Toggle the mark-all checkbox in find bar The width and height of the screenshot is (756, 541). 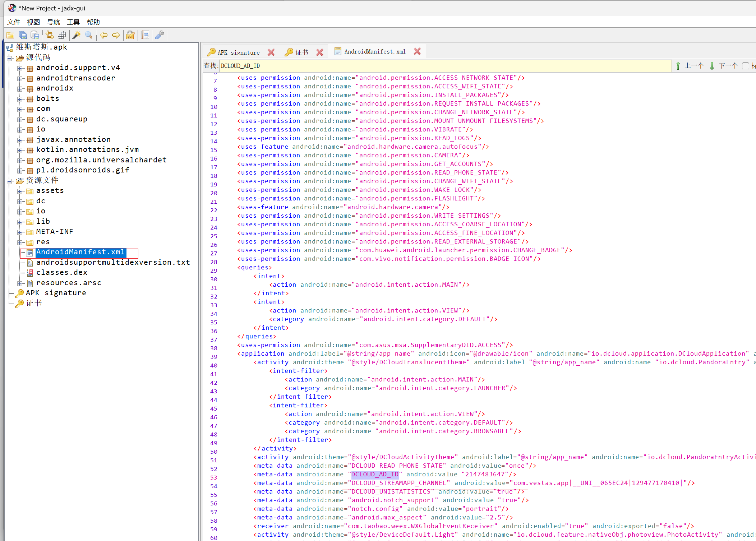tap(746, 66)
